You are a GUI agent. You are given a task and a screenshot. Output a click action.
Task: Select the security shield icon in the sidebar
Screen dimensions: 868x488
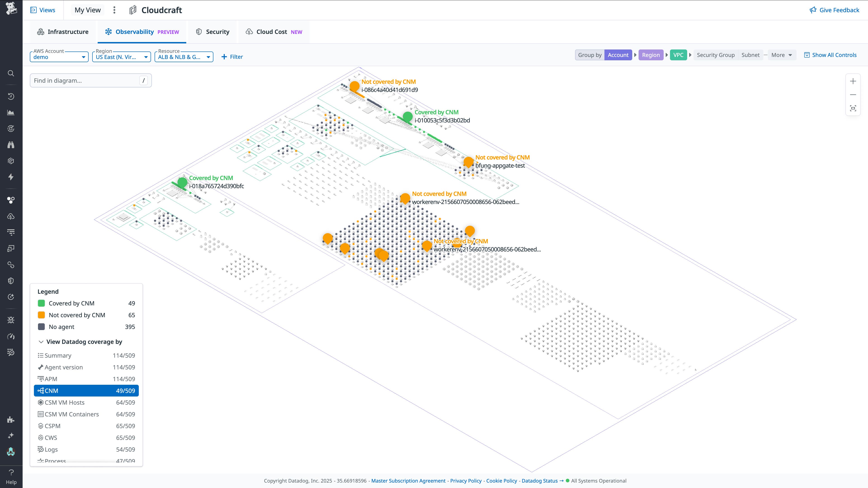tap(11, 280)
